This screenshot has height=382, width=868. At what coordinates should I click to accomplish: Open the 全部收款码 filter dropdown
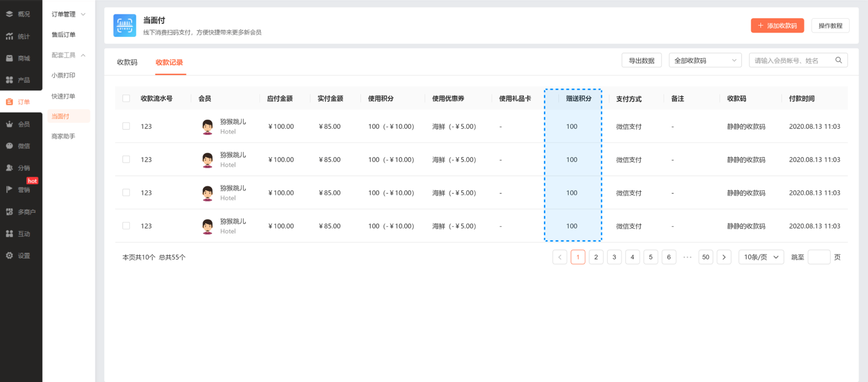(x=705, y=60)
